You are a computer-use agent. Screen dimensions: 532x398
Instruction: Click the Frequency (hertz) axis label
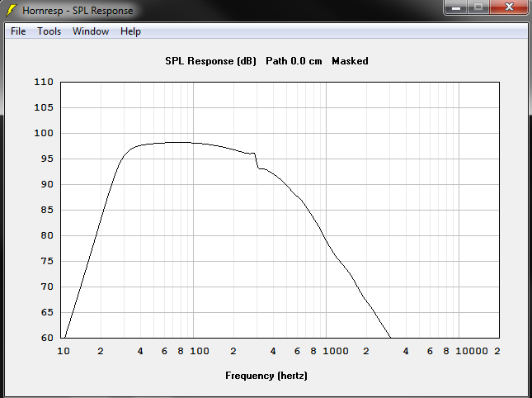(x=266, y=376)
